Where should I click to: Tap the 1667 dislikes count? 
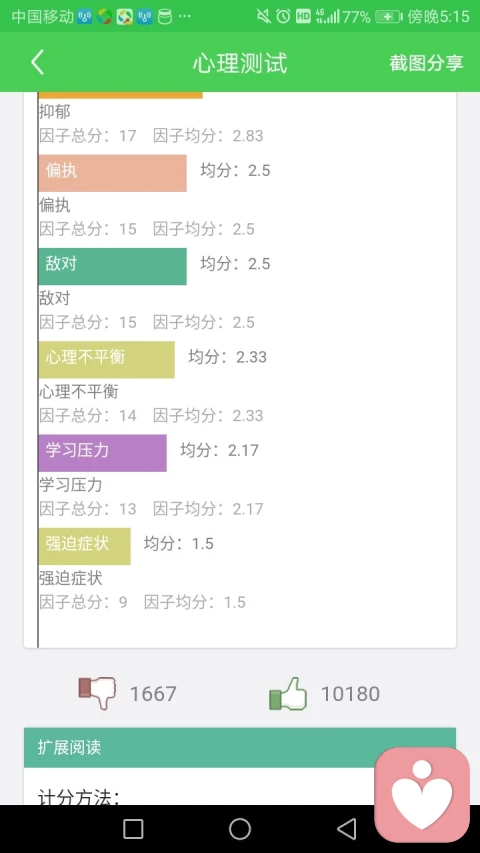pyautogui.click(x=153, y=694)
